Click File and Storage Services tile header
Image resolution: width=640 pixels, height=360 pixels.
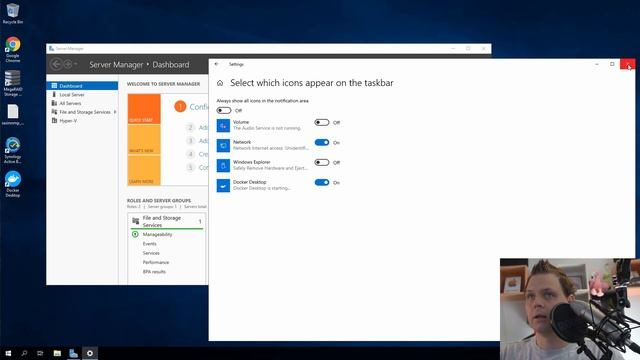(x=167, y=221)
